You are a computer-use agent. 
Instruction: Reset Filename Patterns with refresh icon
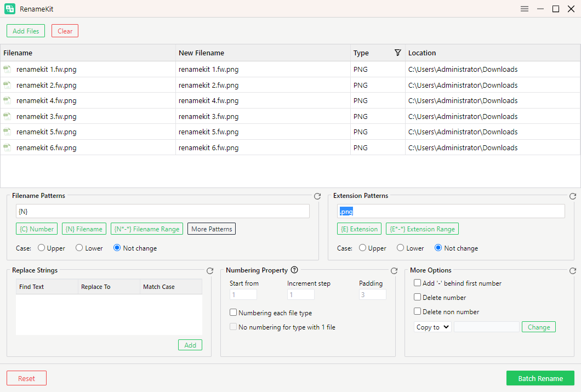coord(317,196)
